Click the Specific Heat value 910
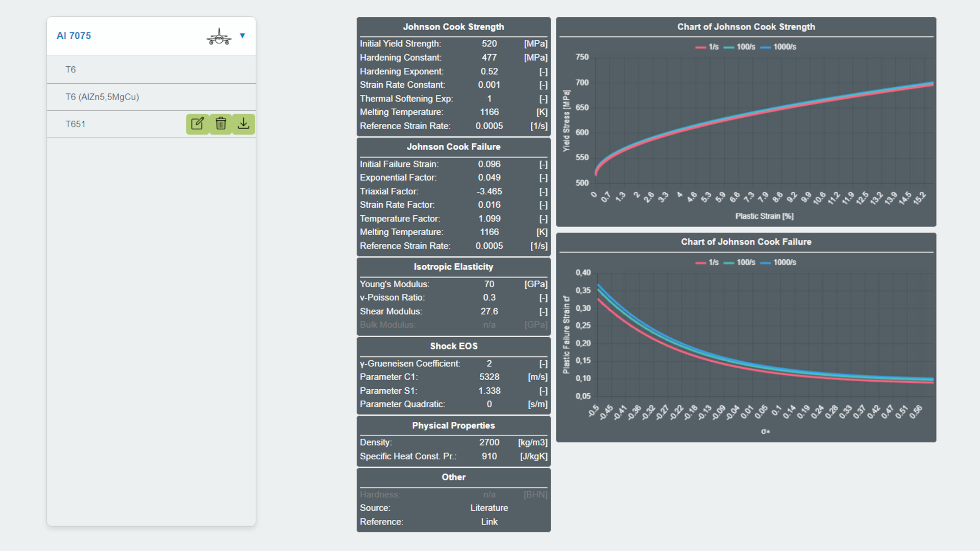 (489, 456)
